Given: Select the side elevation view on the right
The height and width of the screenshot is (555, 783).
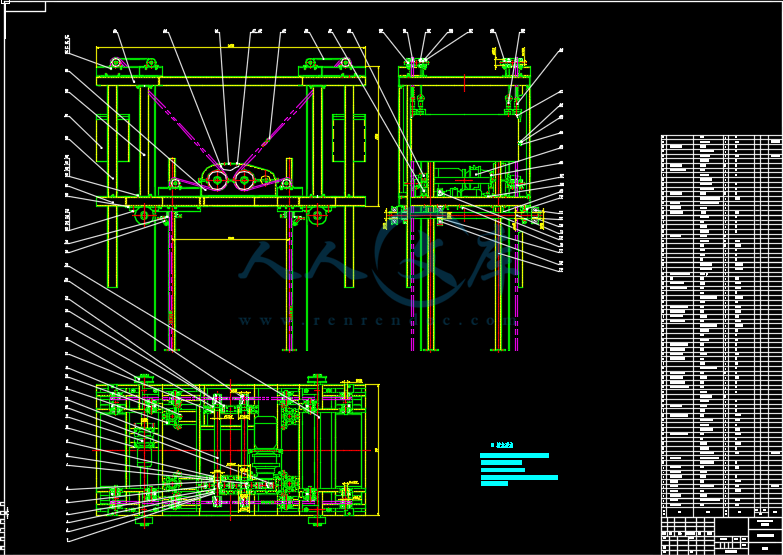Looking at the screenshot, I should (464, 204).
